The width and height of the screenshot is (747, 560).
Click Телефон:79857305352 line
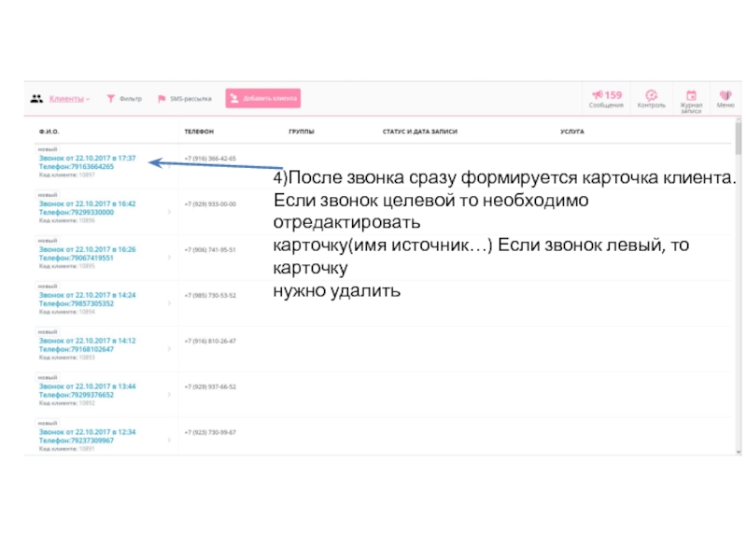tap(77, 304)
